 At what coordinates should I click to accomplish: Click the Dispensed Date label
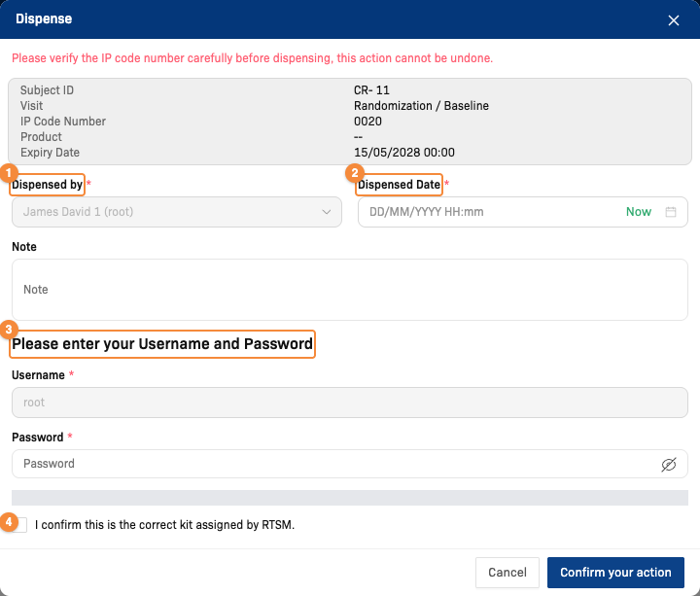(x=400, y=185)
